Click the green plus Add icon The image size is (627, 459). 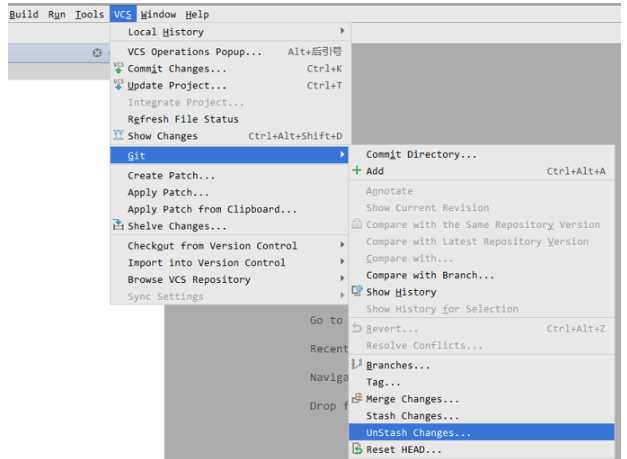(x=357, y=170)
